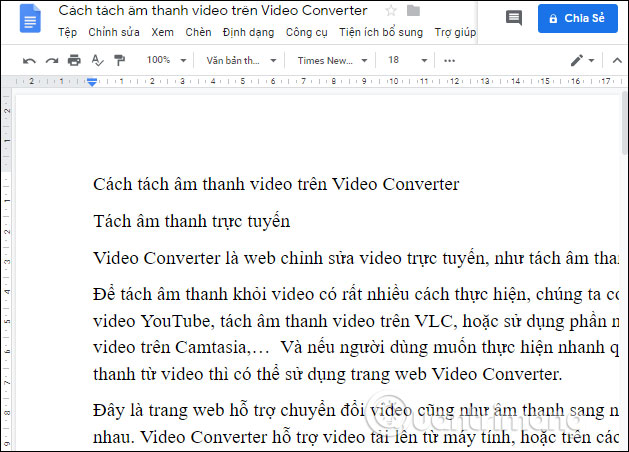This screenshot has height=452, width=629.
Task: Click the document title to rename it
Action: coord(213,11)
